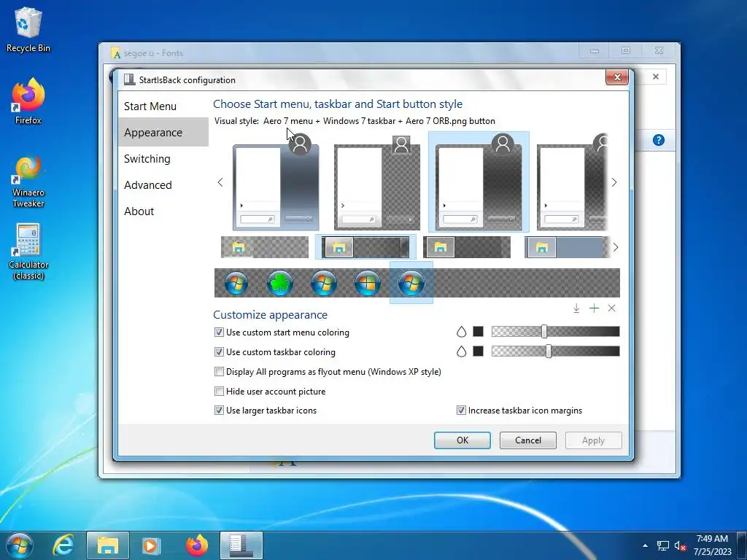Uncheck Use custom start menu coloring
747x560 pixels.
[219, 332]
